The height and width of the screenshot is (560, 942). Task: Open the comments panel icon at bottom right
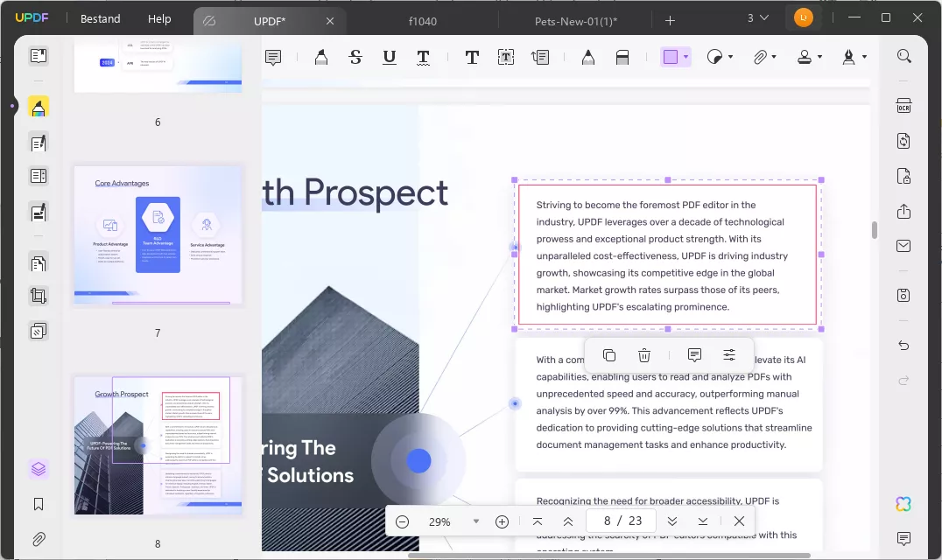[903, 538]
